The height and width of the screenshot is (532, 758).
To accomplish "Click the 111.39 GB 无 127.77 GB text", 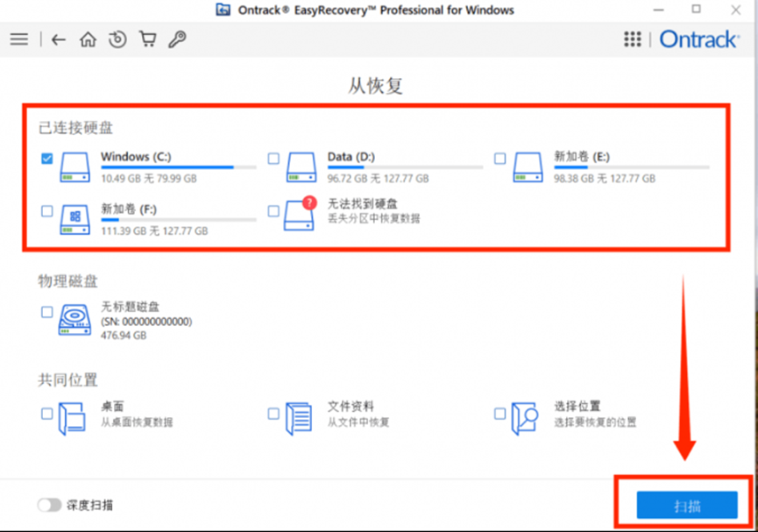I will pyautogui.click(x=154, y=231).
